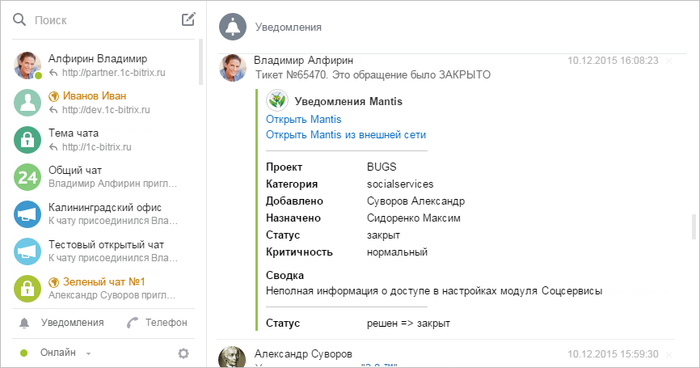Open the Общий чат 24 icon

[x=27, y=177]
